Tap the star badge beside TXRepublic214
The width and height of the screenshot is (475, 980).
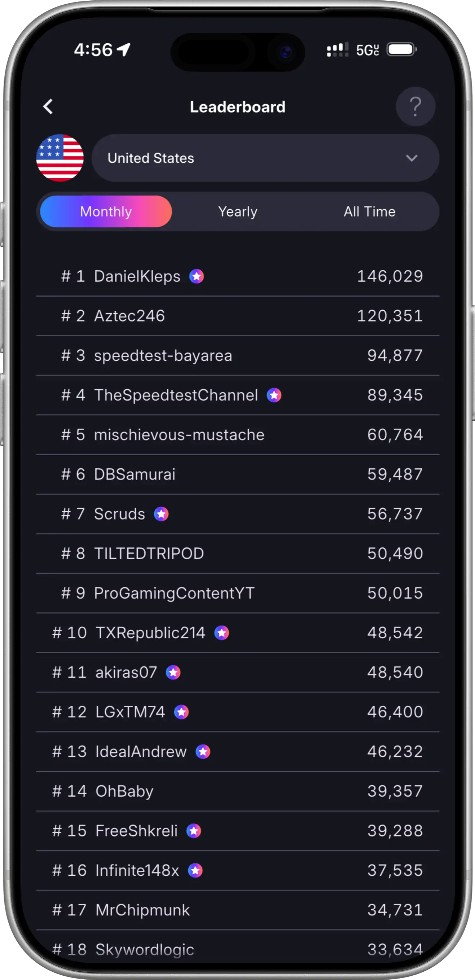click(221, 633)
